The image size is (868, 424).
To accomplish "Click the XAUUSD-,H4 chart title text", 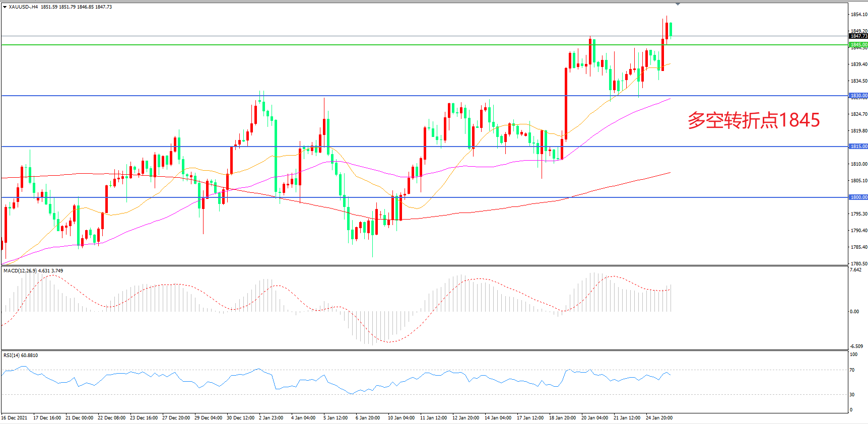I will pyautogui.click(x=23, y=7).
